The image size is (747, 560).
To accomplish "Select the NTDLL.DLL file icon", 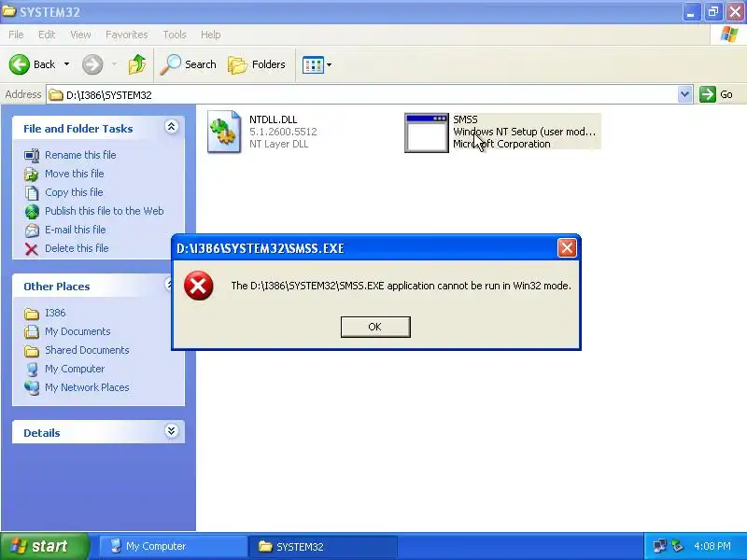I will point(224,132).
